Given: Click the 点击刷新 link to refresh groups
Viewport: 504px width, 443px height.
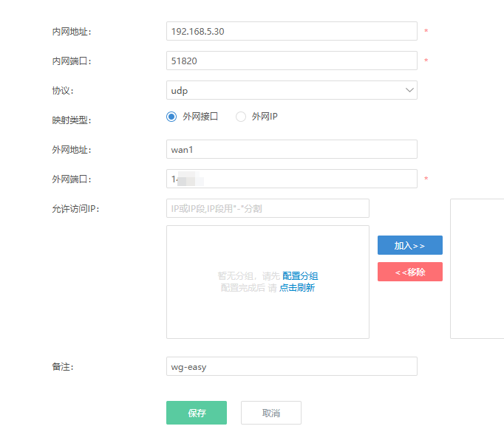Looking at the screenshot, I should pos(297,288).
